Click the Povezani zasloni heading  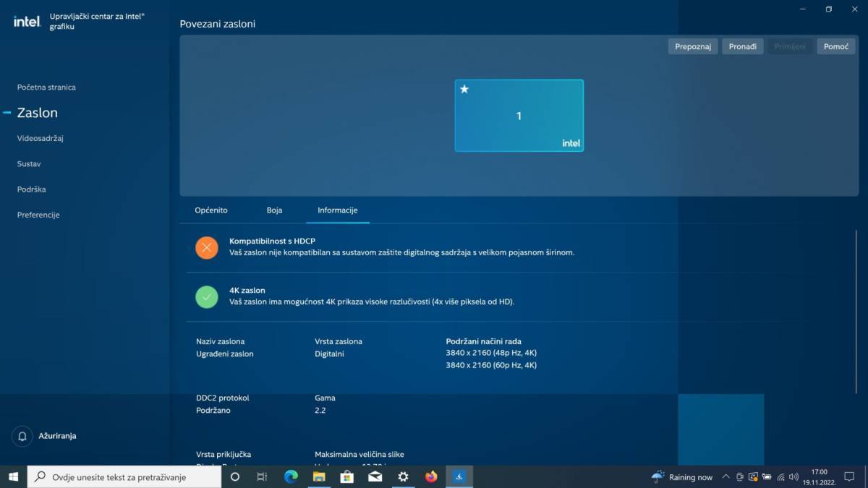[218, 24]
